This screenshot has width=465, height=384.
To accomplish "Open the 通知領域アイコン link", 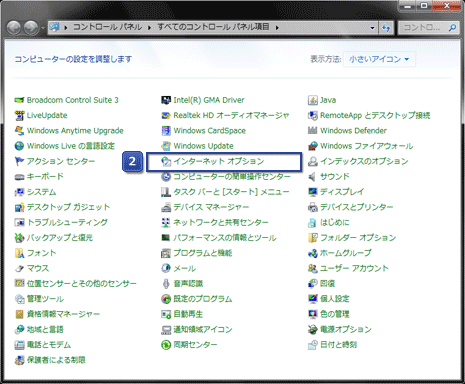I will coord(203,330).
